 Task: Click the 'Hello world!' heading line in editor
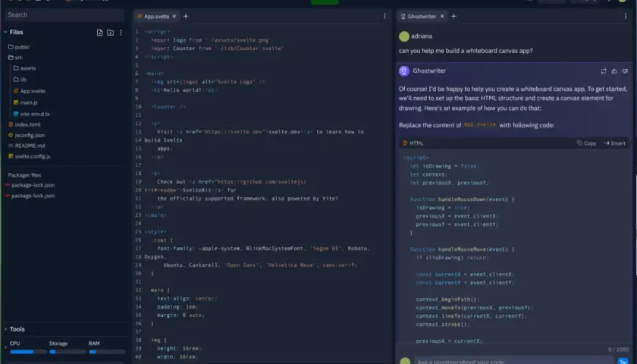click(x=184, y=89)
